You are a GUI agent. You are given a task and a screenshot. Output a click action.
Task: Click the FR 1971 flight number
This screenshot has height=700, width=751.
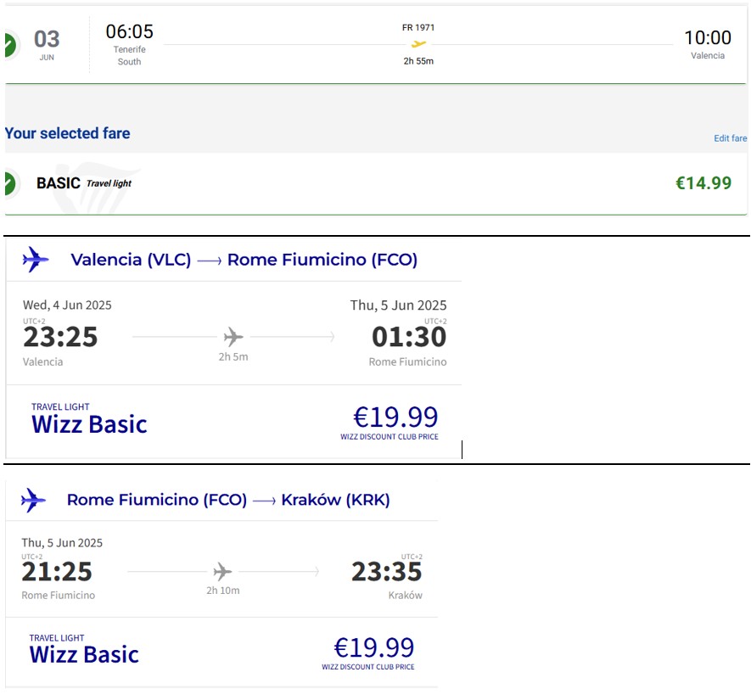pos(418,28)
